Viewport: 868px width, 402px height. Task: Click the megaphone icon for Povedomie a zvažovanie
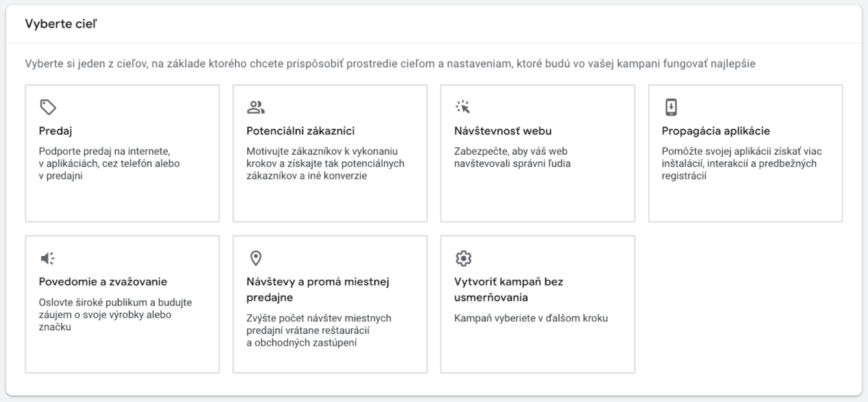[48, 258]
